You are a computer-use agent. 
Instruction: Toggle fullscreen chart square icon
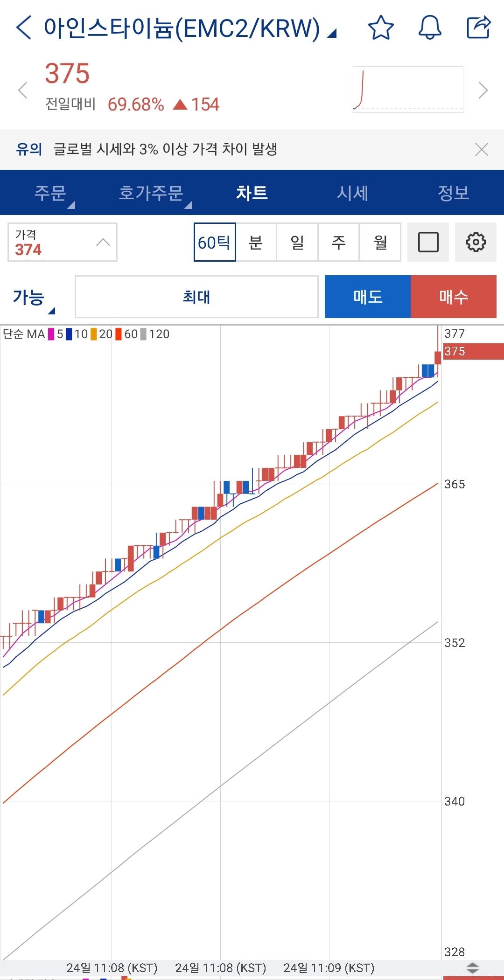coord(428,242)
